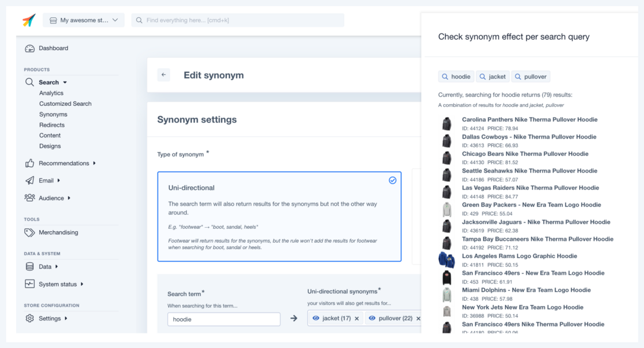The height and width of the screenshot is (348, 644).
Task: Click the paper plane logo icon
Action: [29, 20]
